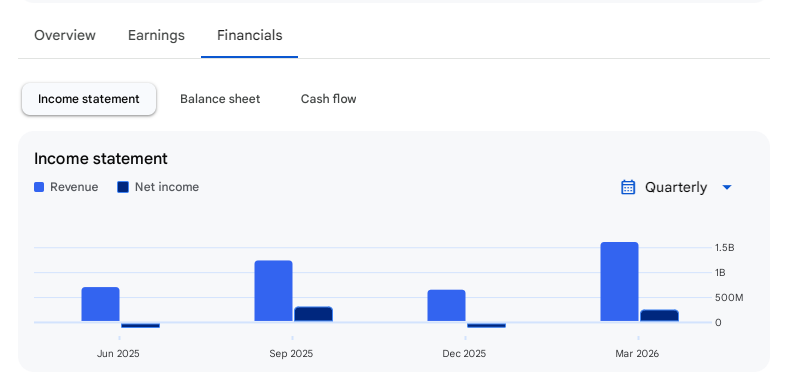Select the Mar 2026 net income bar
The height and width of the screenshot is (390, 790).
click(660, 315)
